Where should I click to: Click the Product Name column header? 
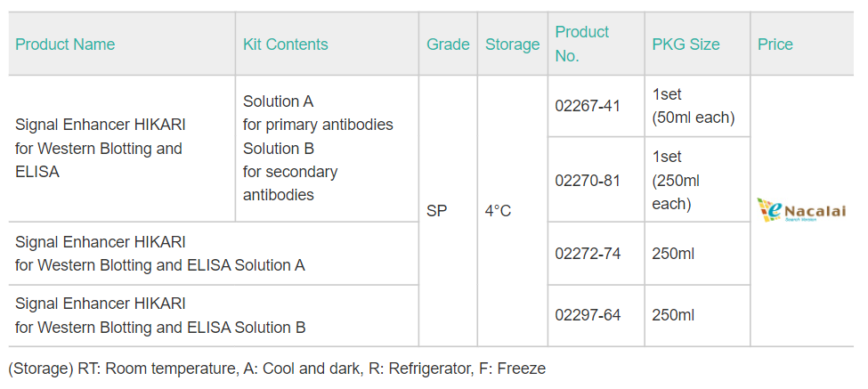tap(65, 45)
